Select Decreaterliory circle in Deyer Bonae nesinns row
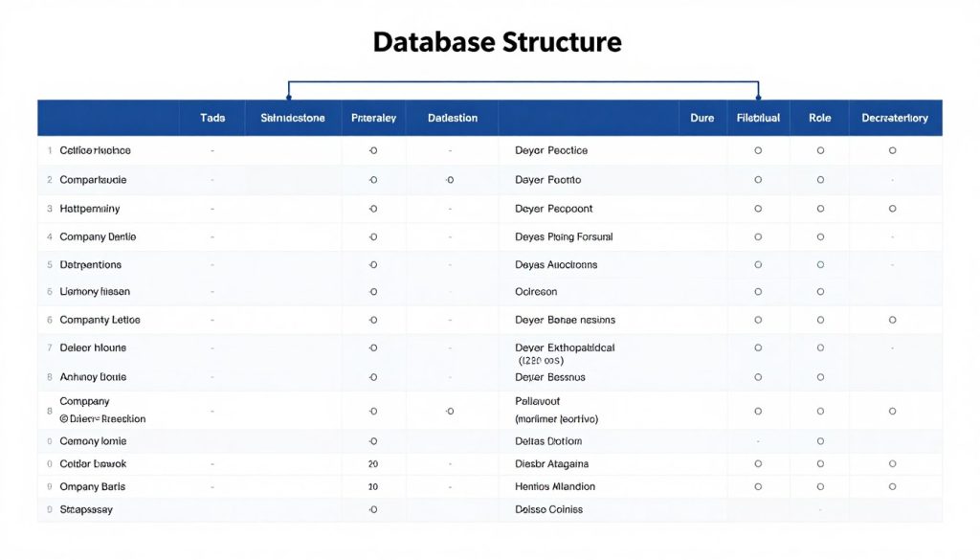The width and height of the screenshot is (980, 560). click(893, 320)
